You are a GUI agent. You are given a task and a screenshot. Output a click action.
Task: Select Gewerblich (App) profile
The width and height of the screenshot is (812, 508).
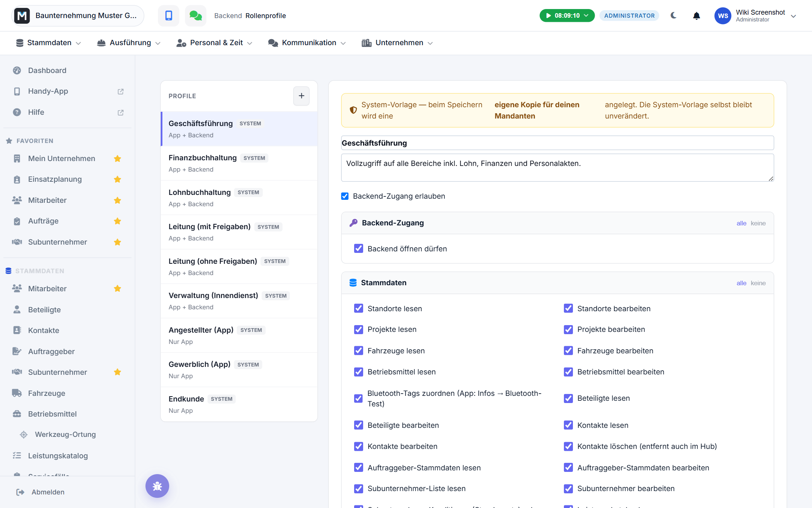click(x=239, y=370)
